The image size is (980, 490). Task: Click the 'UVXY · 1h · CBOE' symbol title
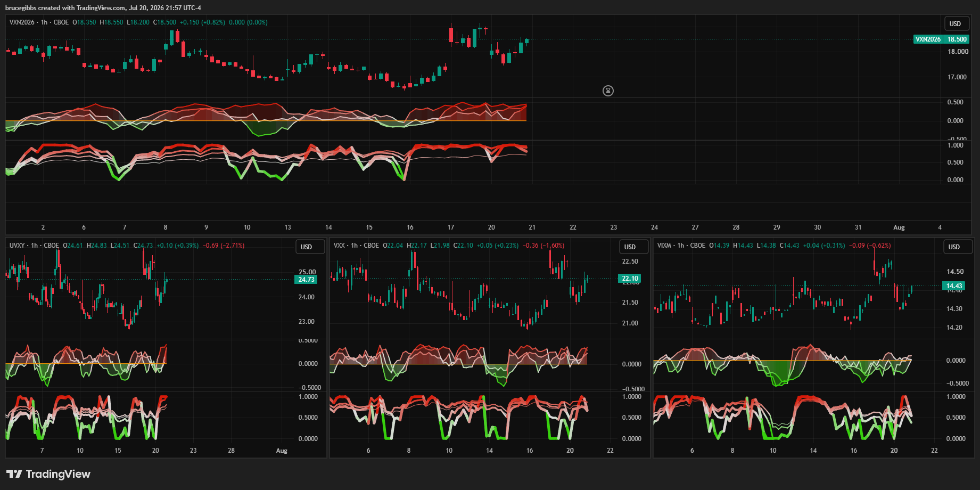tap(35, 246)
